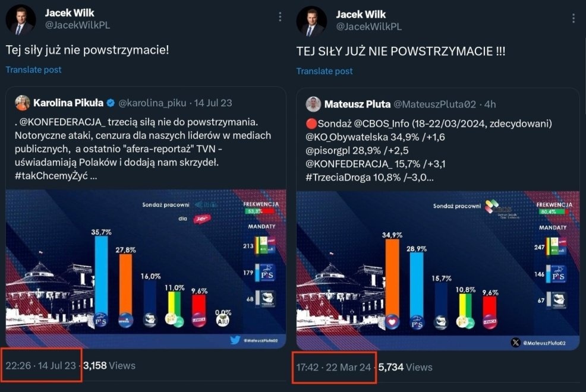Open the @JacekWilkPL handle in left post
This screenshot has height=392, width=586.
pyautogui.click(x=77, y=25)
